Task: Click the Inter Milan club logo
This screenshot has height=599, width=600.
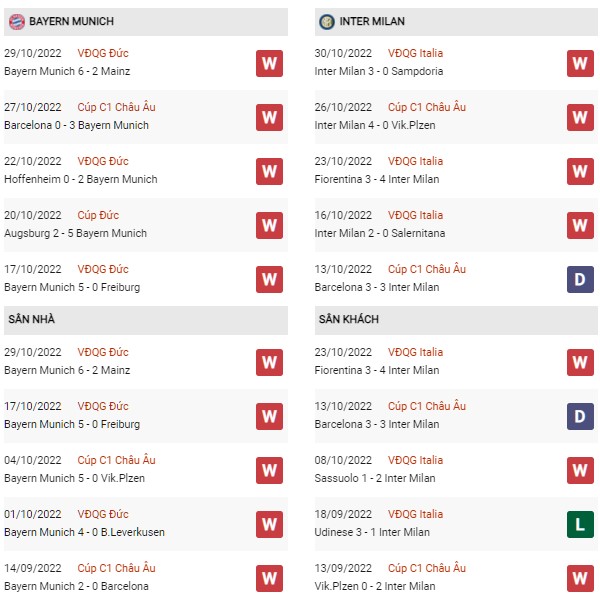Action: 327,22
